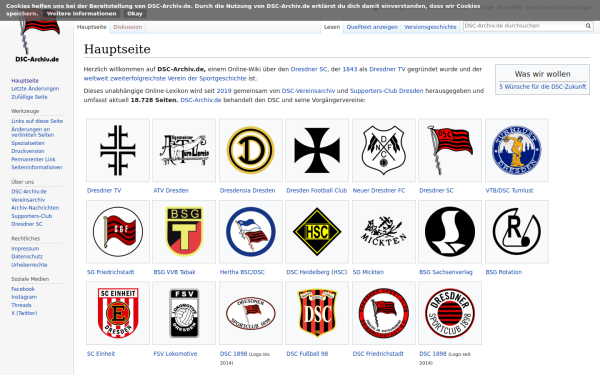This screenshot has height=375, width=600.
Task: Click the search magnifier icon
Action: tap(588, 26)
